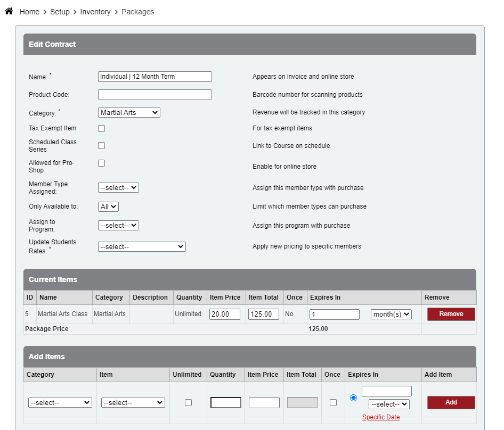This screenshot has width=504, height=430.
Task: Tick the Unlimited checkbox in Add Items
Action: pyautogui.click(x=188, y=403)
